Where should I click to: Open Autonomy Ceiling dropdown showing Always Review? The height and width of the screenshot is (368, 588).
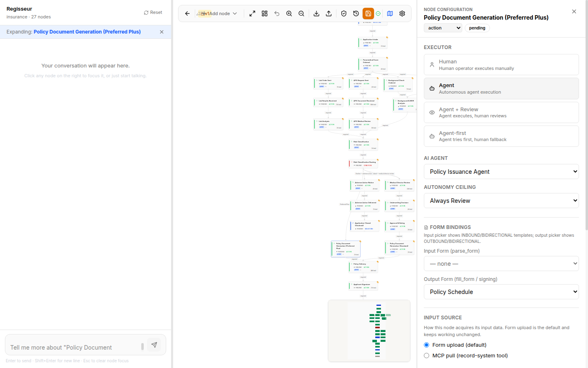(501, 201)
